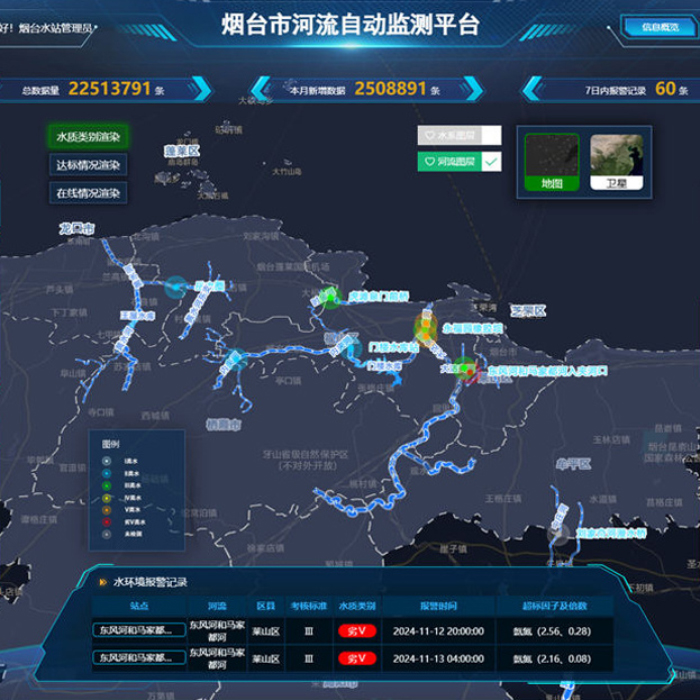Click the 水环境报警记录 panel title

150,582
